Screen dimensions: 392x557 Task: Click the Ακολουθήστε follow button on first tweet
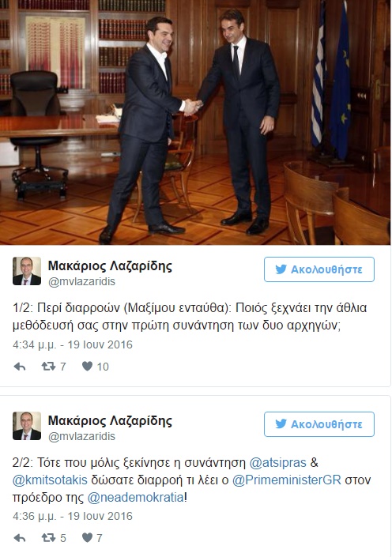point(319,269)
